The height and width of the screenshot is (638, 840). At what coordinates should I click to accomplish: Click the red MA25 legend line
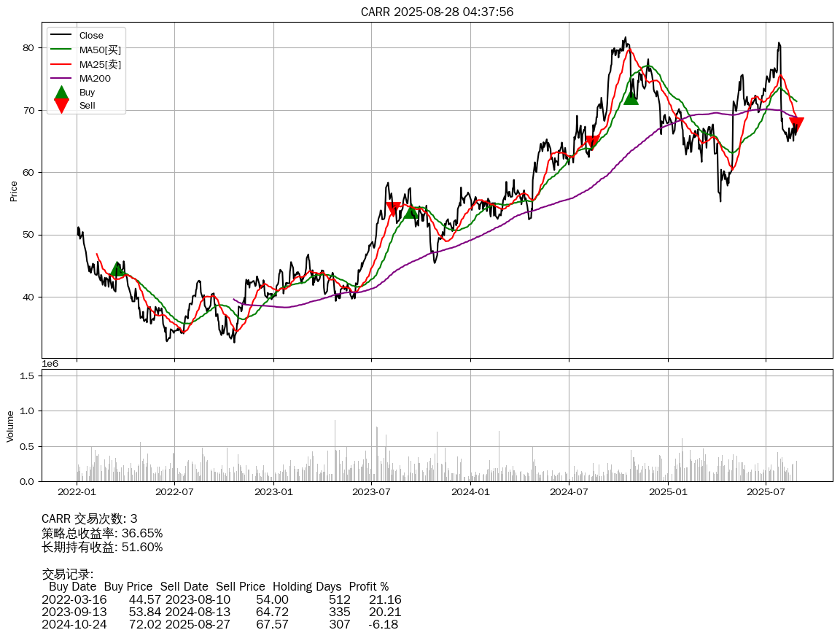pyautogui.click(x=62, y=64)
